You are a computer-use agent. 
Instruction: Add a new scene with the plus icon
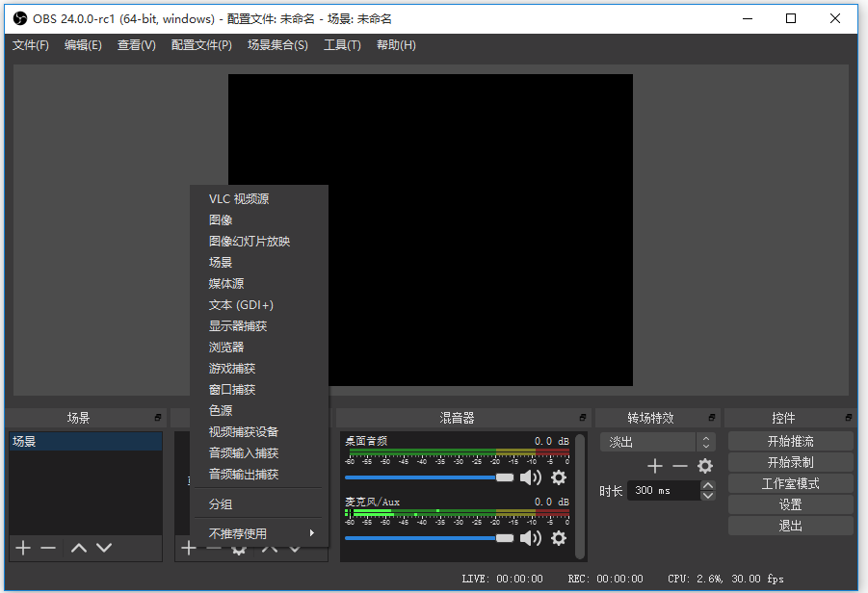(x=22, y=548)
